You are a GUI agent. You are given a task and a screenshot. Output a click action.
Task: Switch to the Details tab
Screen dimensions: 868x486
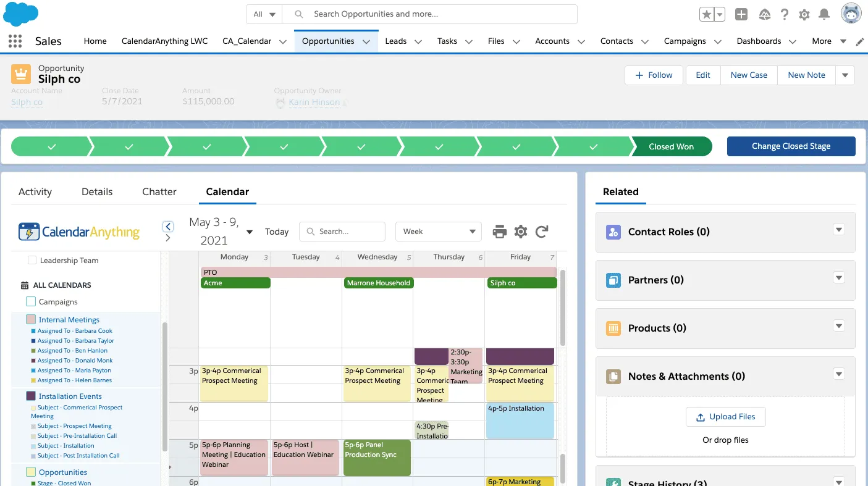coord(97,192)
